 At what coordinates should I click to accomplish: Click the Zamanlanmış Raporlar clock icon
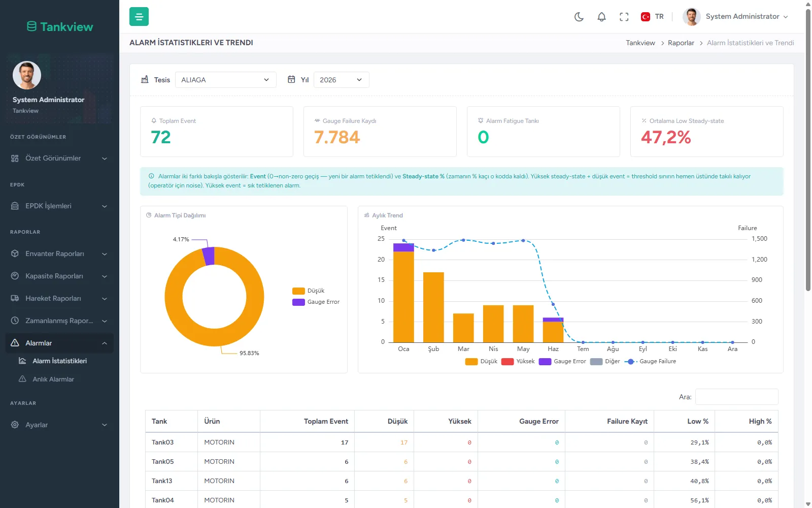point(15,321)
